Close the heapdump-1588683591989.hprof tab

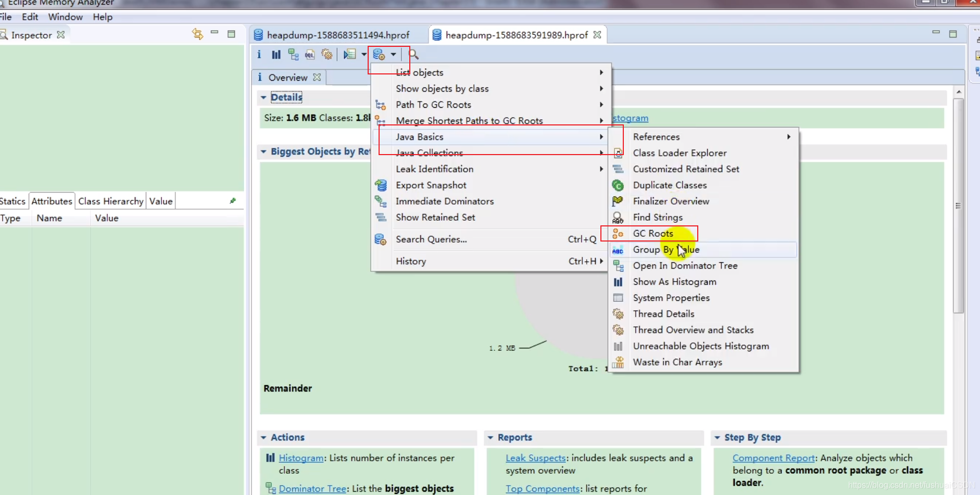pyautogui.click(x=597, y=35)
